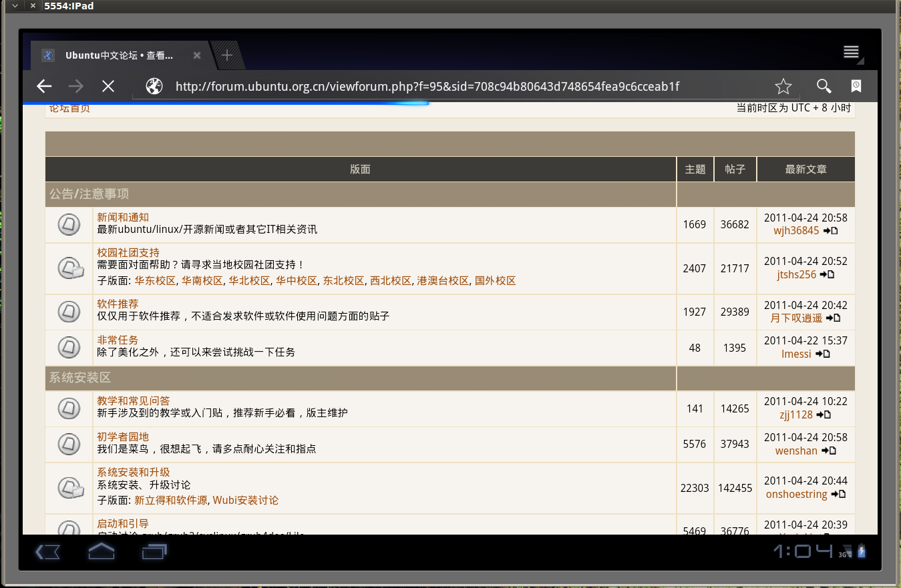Tap the Android Recent Apps button
This screenshot has height=588, width=901.
pyautogui.click(x=154, y=552)
